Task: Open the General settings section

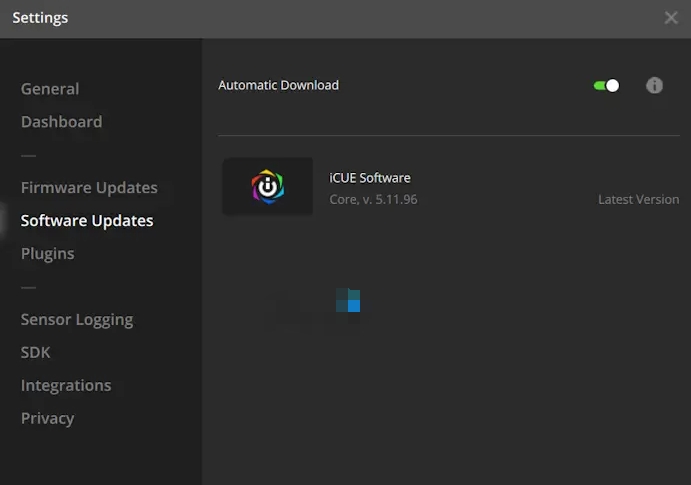Action: click(50, 89)
